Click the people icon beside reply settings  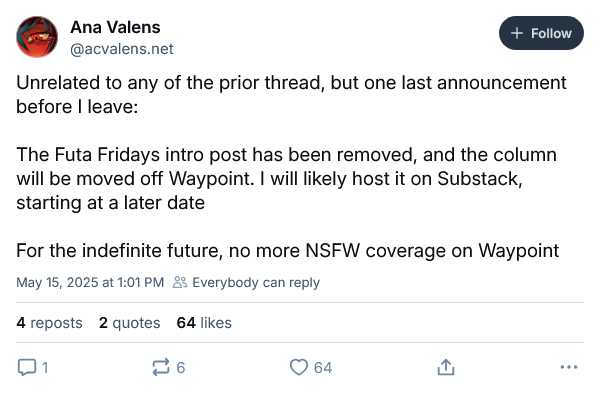click(180, 282)
